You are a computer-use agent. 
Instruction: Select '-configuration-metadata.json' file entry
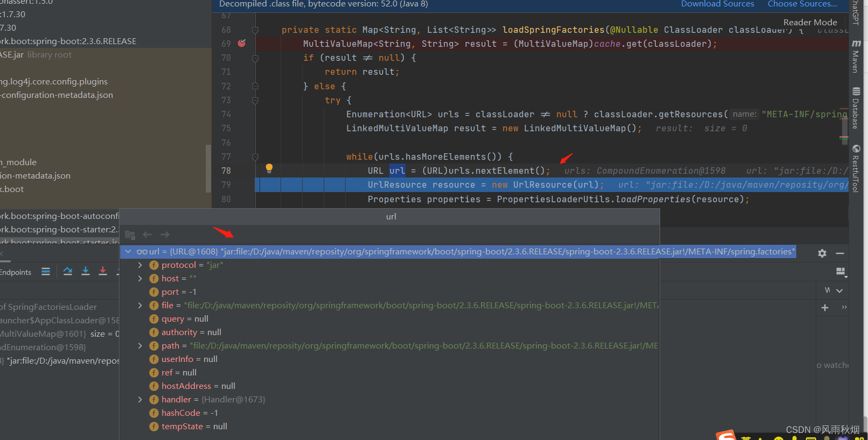point(57,95)
